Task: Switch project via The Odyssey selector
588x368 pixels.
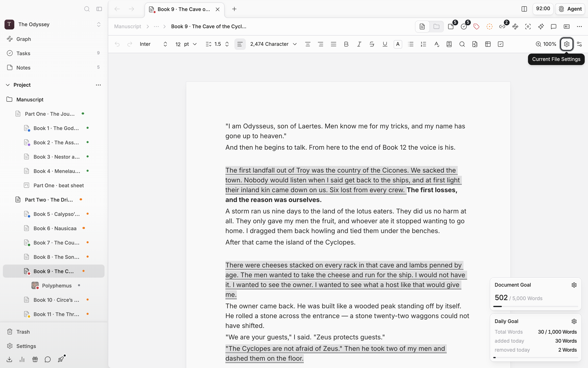Action: click(x=53, y=24)
